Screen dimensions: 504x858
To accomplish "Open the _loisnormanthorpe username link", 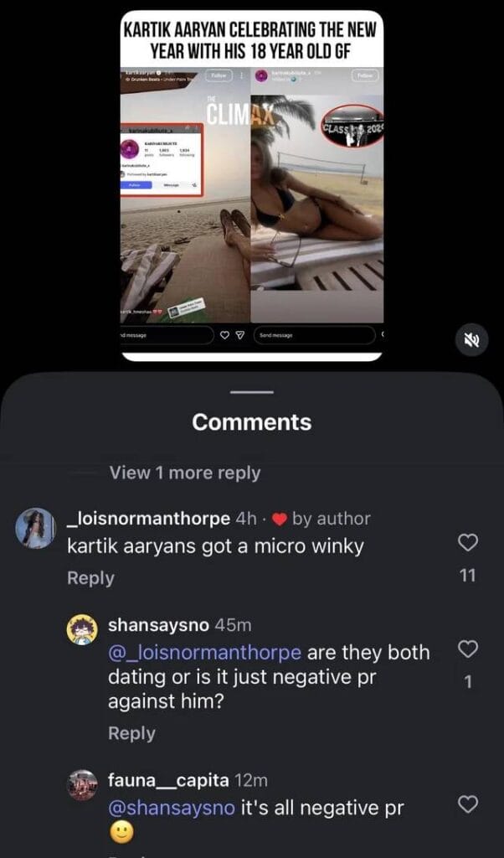I will 148,519.
